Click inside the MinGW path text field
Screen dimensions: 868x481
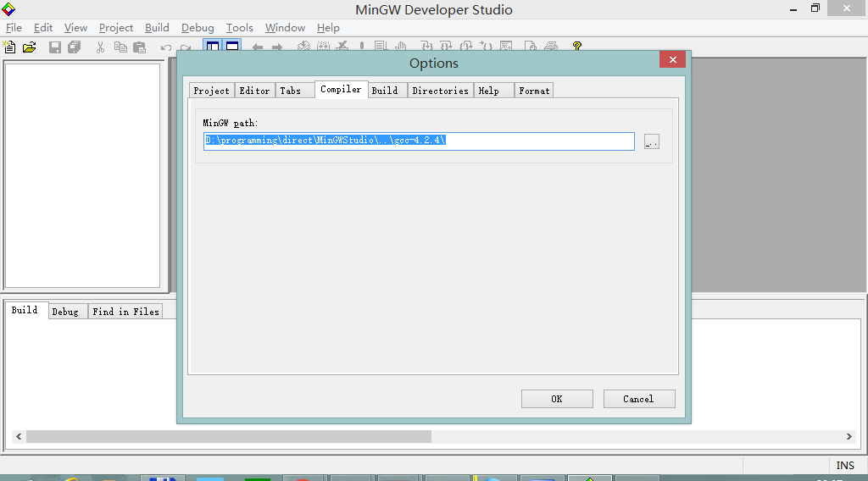tap(419, 141)
